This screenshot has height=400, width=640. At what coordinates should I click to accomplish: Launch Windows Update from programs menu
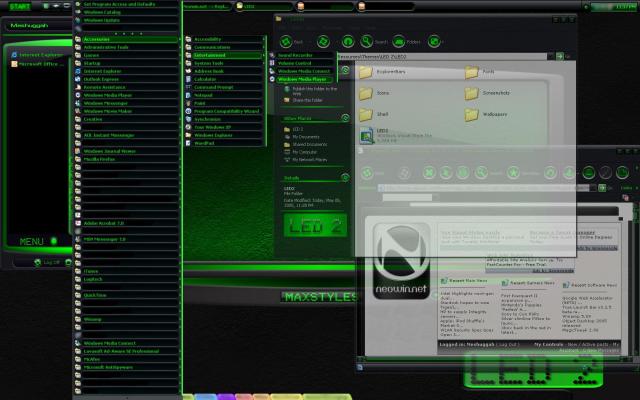pos(127,20)
